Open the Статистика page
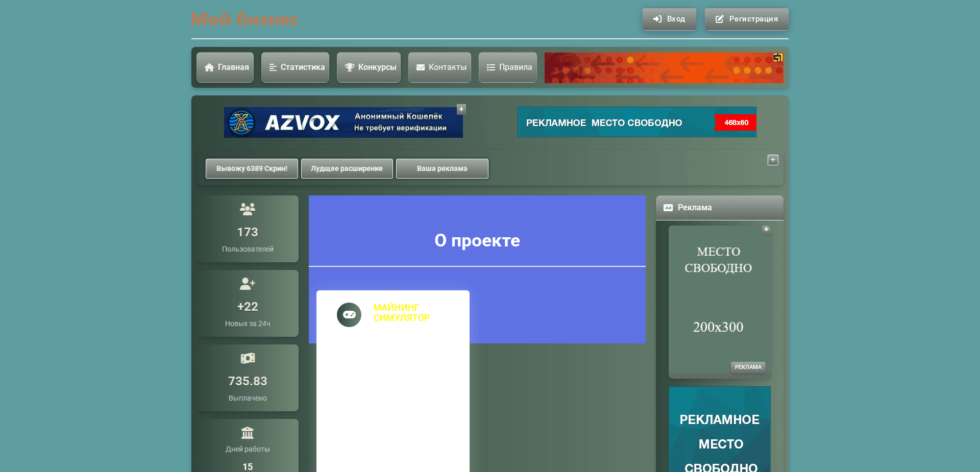The height and width of the screenshot is (472, 980). (295, 67)
